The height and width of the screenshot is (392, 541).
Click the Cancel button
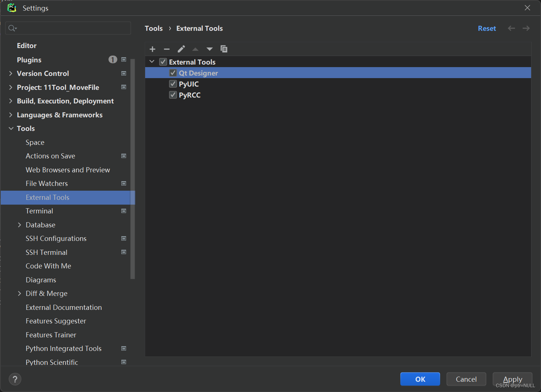(466, 379)
